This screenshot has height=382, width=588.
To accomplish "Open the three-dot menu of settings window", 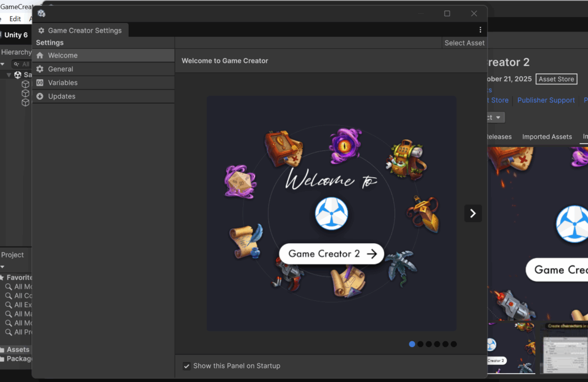I will pos(481,30).
